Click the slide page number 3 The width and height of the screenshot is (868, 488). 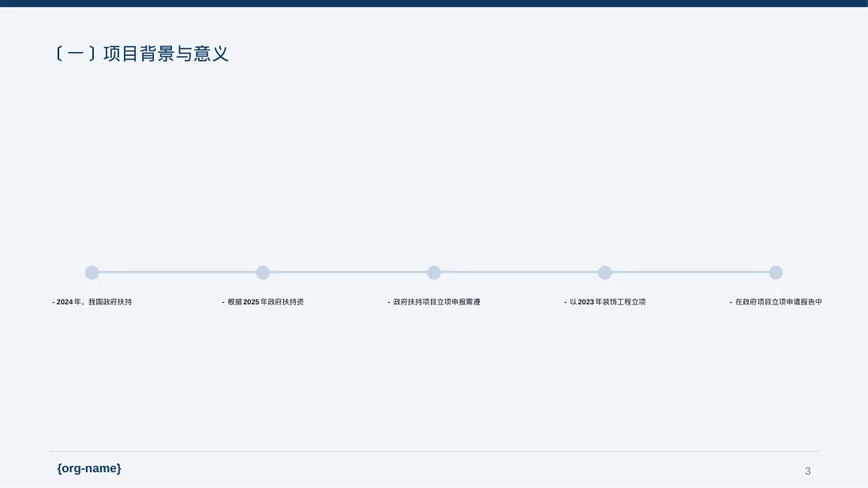tap(808, 471)
